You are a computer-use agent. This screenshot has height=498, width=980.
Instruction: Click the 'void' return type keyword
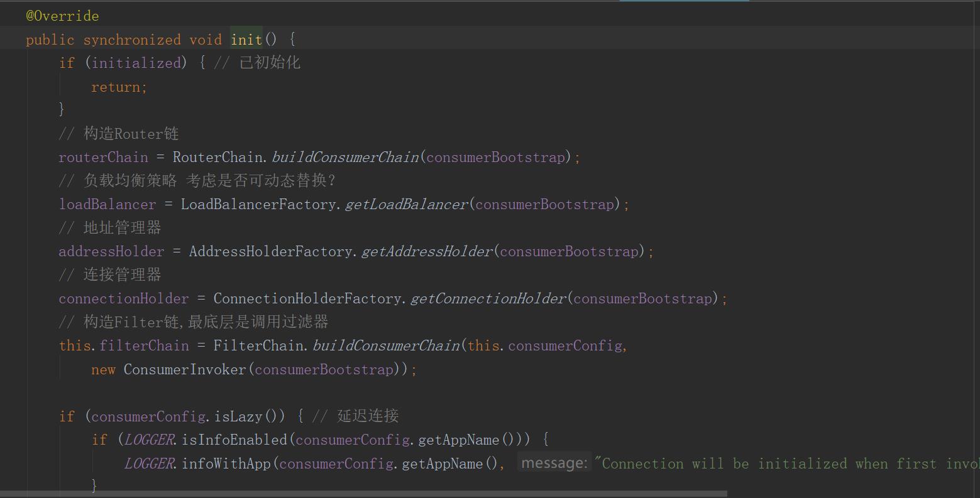[206, 40]
